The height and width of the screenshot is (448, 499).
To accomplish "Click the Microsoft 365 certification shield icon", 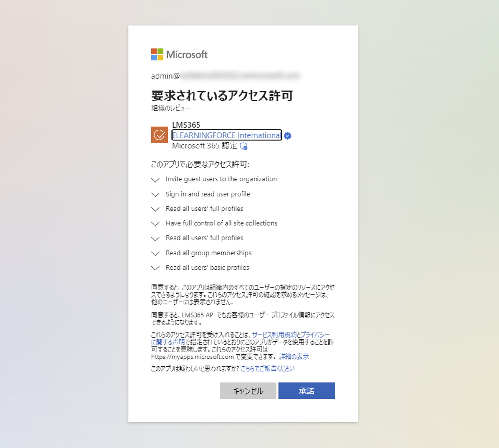I will pyautogui.click(x=244, y=146).
